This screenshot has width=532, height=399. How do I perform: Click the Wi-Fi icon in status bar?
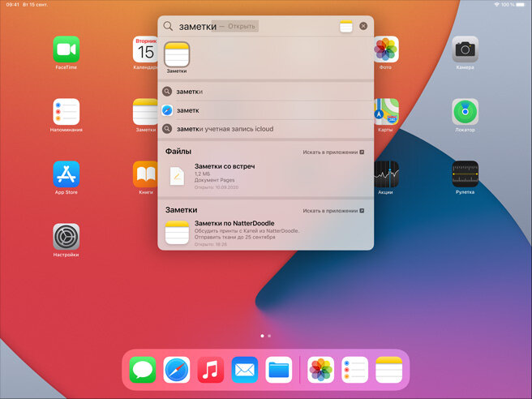(496, 5)
